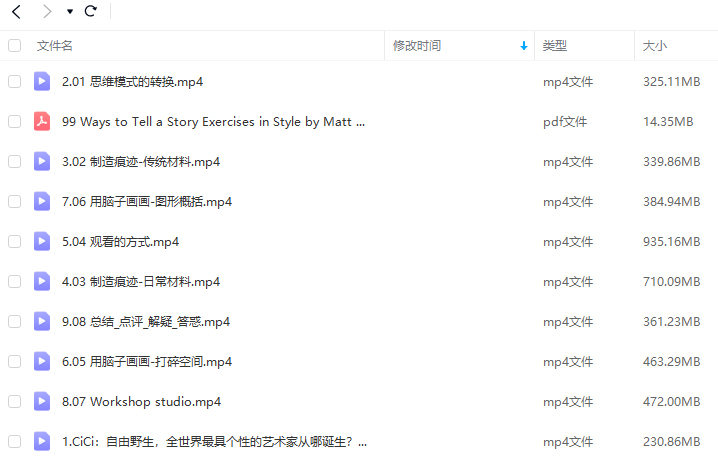Click video icon of 6.05 用脑子画画-打碎空间.mp4
Screen dimensions: 718x467
pyautogui.click(x=42, y=362)
